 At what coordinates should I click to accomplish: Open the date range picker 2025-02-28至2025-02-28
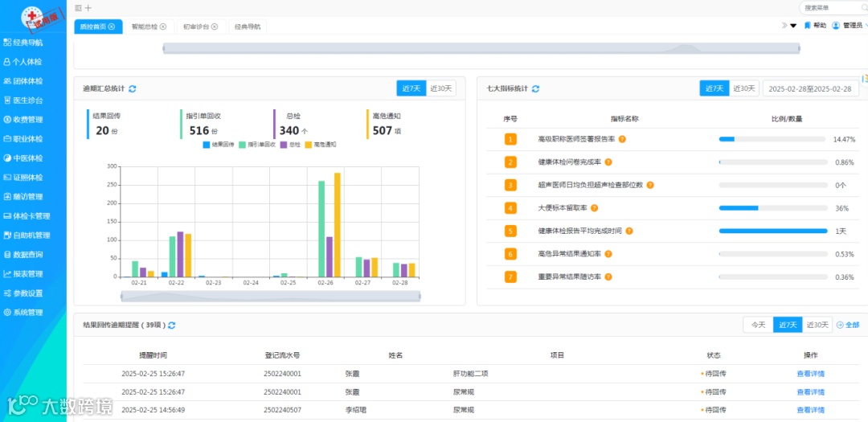(810, 88)
